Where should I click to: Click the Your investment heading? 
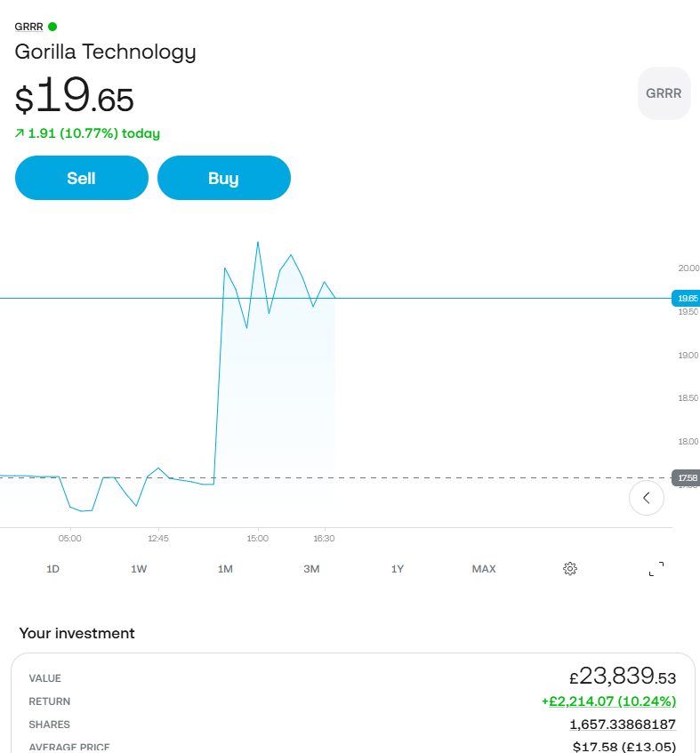(x=76, y=633)
